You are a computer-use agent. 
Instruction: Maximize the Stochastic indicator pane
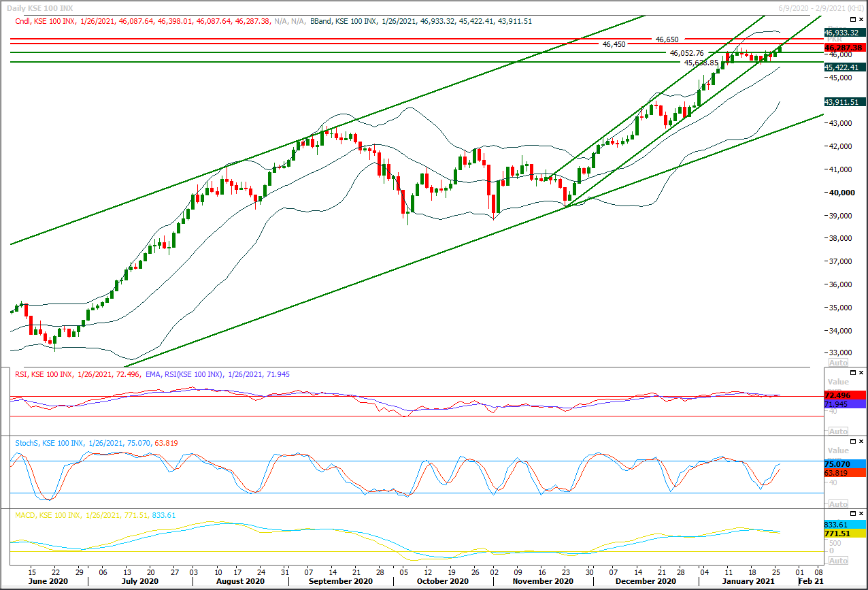pos(853,441)
